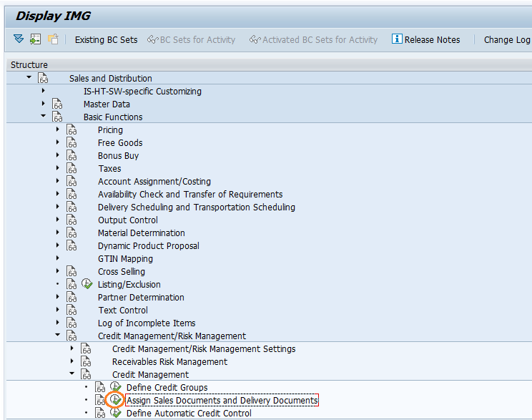Expand the Pricing node
The image size is (532, 420).
(x=57, y=130)
